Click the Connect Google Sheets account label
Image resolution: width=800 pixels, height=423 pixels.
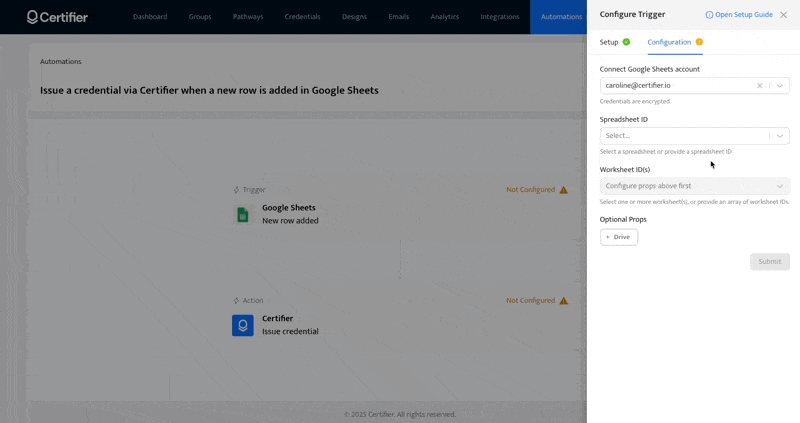pyautogui.click(x=649, y=69)
